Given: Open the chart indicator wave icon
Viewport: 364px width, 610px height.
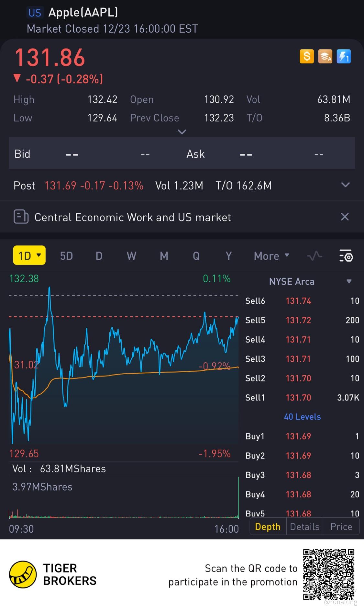Looking at the screenshot, I should (314, 256).
